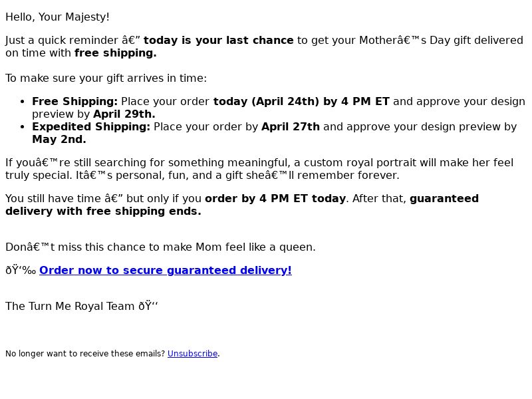Image resolution: width=532 pixels, height=399 pixels.
Task: Click the bold 'Expedited Shipping:' bullet label
Action: click(x=91, y=126)
